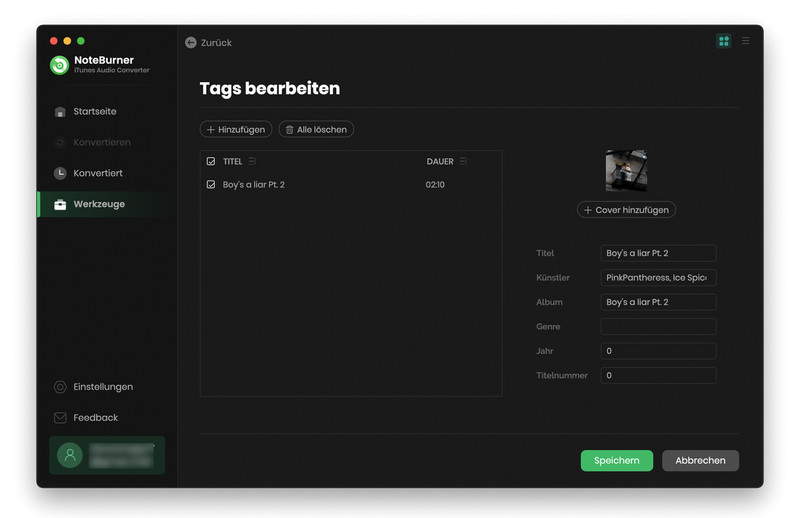This screenshot has width=800, height=518.
Task: Click the Zurück back arrow icon
Action: pyautogui.click(x=191, y=42)
